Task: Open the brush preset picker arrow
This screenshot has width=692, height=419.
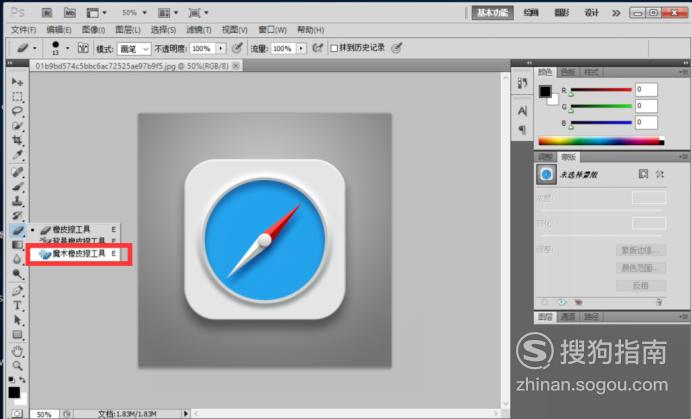Action: pyautogui.click(x=68, y=48)
